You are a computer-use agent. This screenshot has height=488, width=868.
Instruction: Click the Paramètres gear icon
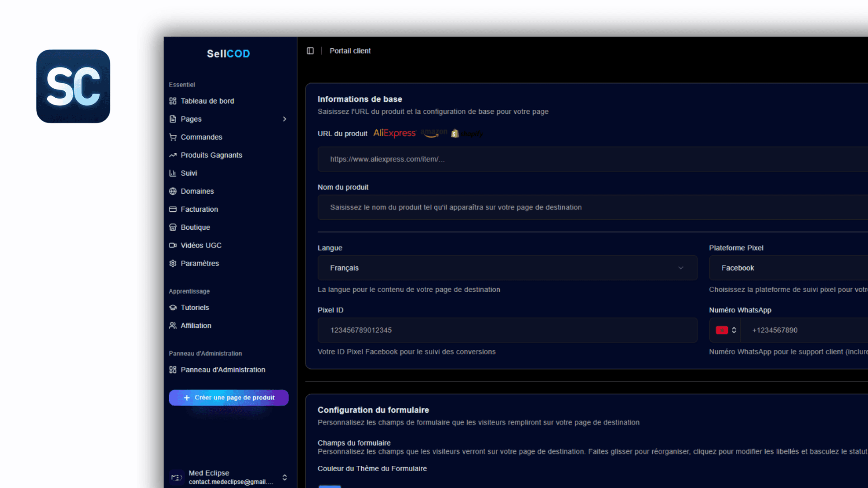point(173,263)
